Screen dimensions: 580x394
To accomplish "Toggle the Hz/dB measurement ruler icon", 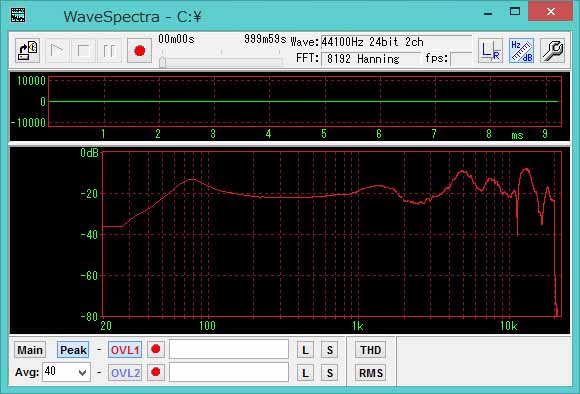I will click(522, 51).
